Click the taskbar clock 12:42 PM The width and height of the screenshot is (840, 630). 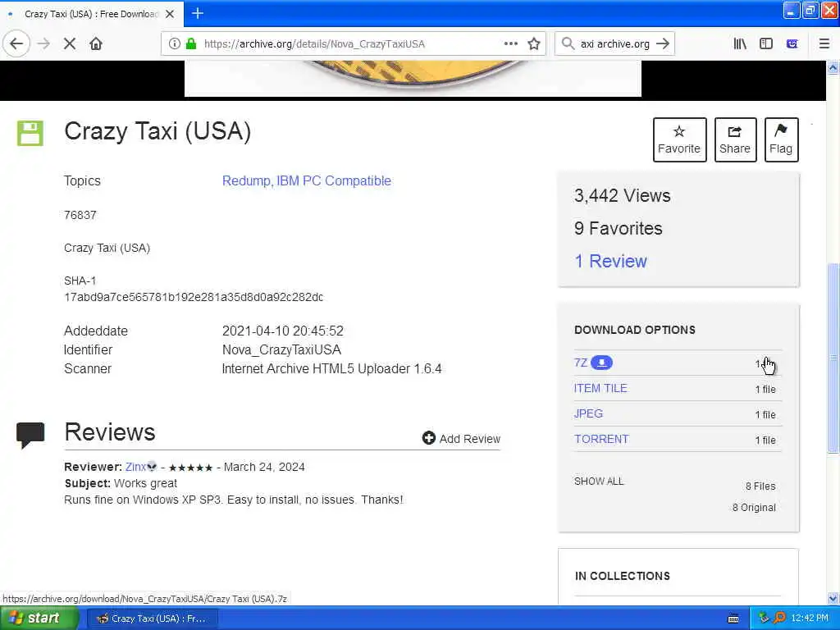(x=810, y=619)
